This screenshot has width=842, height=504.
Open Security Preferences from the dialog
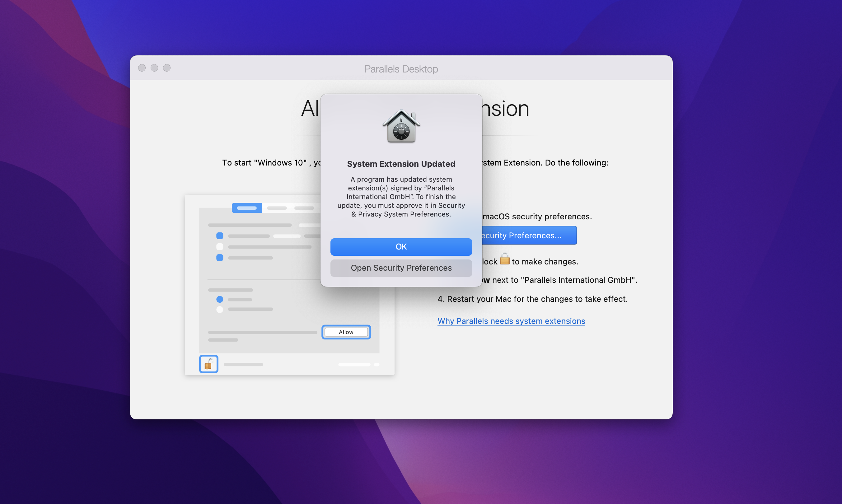coord(401,268)
